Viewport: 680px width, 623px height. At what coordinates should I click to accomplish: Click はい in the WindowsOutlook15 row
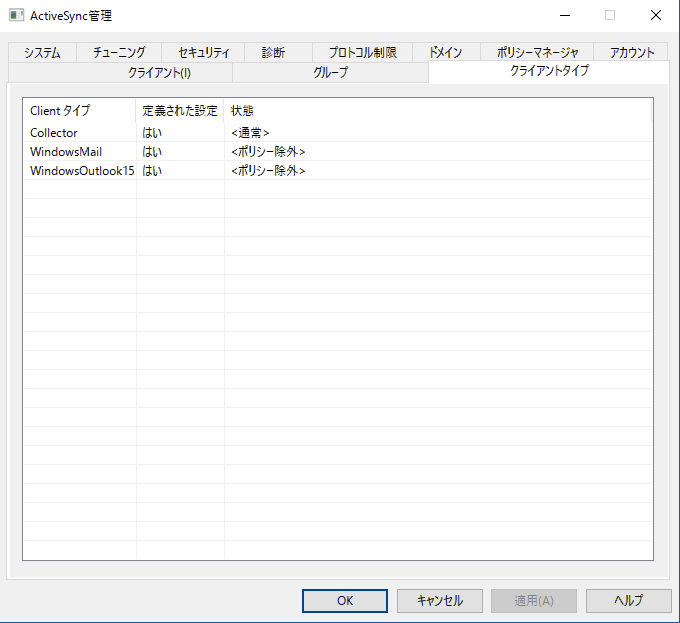tap(152, 171)
